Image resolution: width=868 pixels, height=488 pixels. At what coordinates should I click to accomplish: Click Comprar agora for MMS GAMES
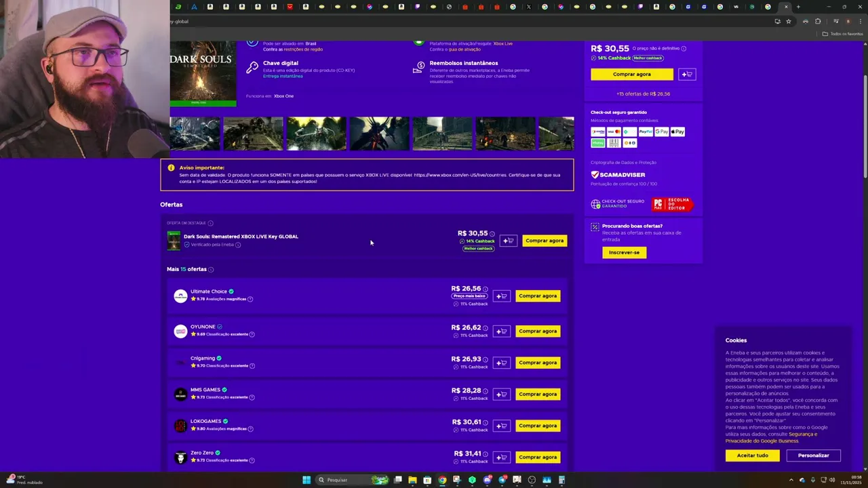538,394
